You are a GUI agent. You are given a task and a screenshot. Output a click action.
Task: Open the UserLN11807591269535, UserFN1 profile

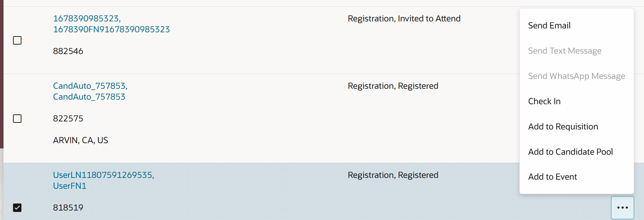(104, 180)
